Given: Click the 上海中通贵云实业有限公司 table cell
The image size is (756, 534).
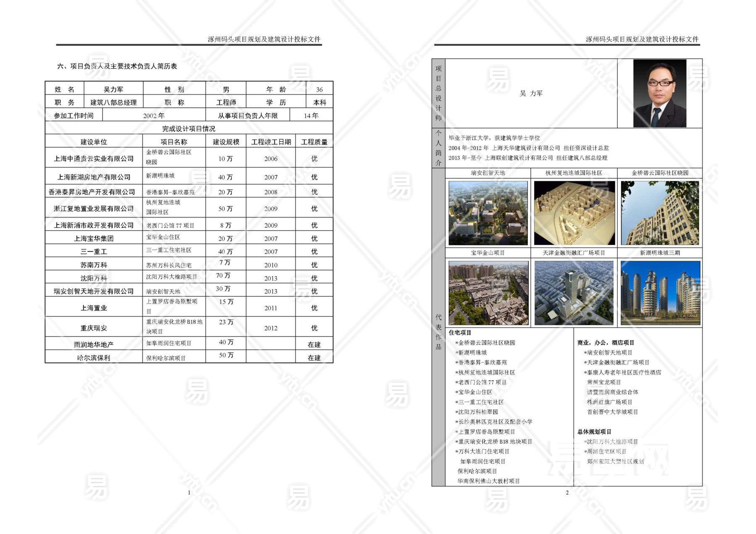Looking at the screenshot, I should click(94, 159).
